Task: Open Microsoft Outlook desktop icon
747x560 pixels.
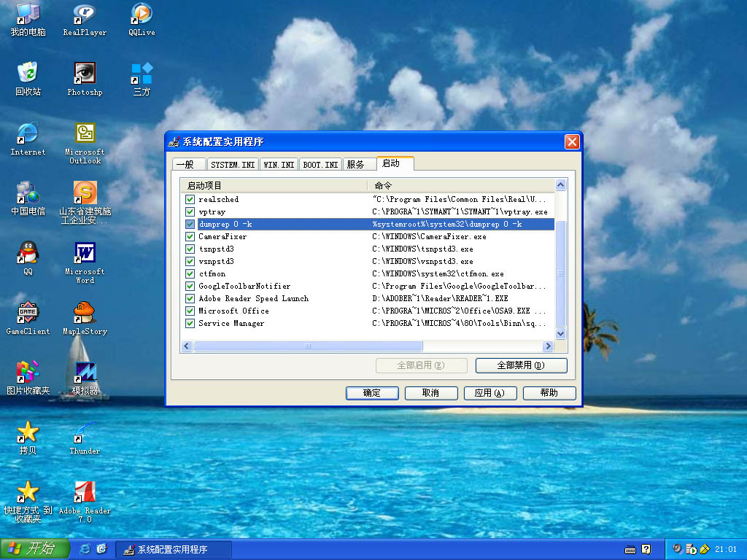Action: (x=85, y=133)
